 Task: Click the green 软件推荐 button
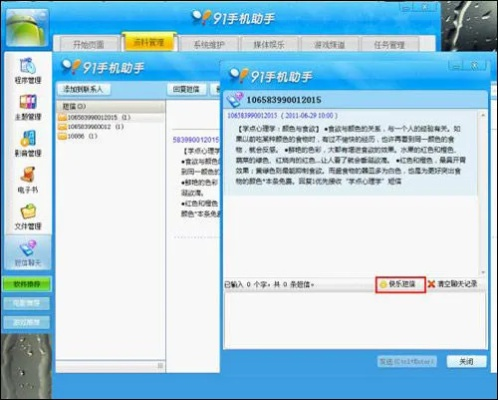(x=27, y=284)
